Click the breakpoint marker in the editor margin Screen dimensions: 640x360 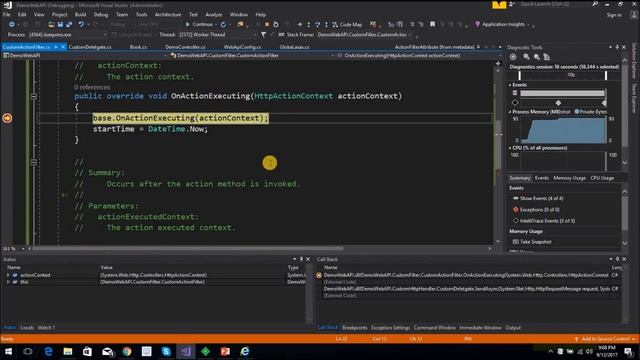coord(7,118)
